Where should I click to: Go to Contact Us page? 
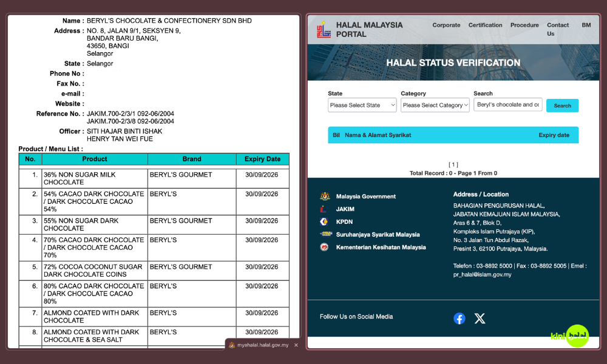(557, 29)
